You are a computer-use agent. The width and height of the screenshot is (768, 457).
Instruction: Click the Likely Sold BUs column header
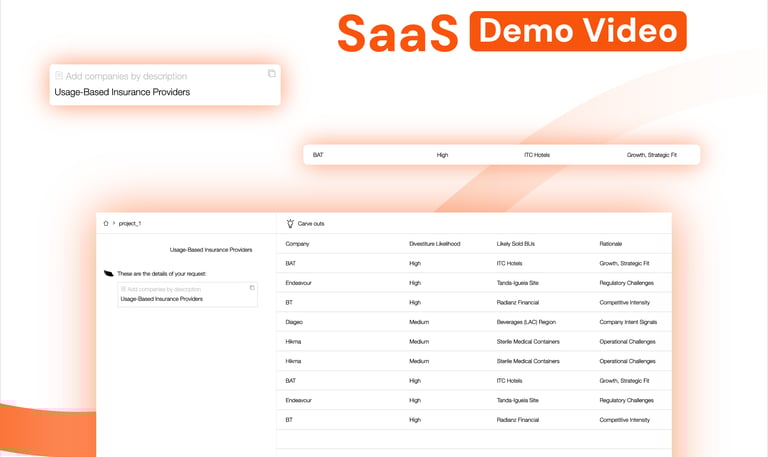[x=516, y=243]
